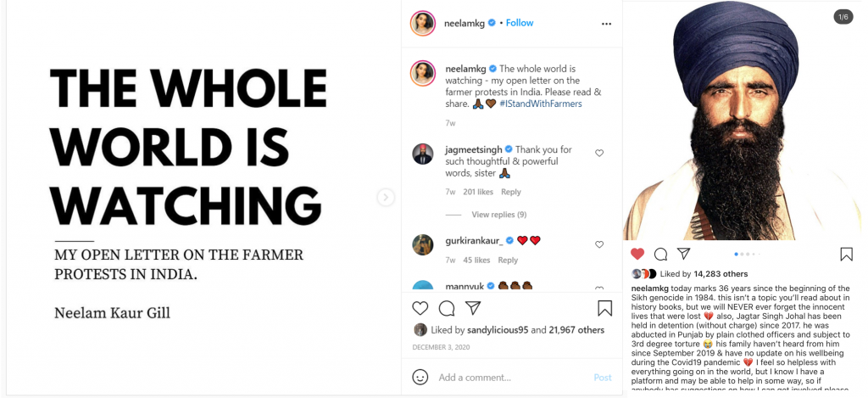Unlike the portrait post with red heart

pos(637,254)
